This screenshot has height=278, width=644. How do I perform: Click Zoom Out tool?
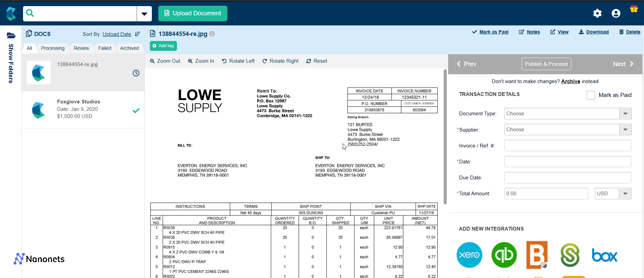pos(165,61)
